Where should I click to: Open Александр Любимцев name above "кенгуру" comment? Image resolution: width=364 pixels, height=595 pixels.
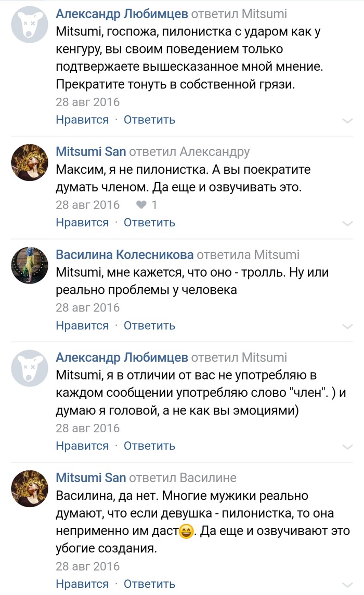click(x=122, y=14)
